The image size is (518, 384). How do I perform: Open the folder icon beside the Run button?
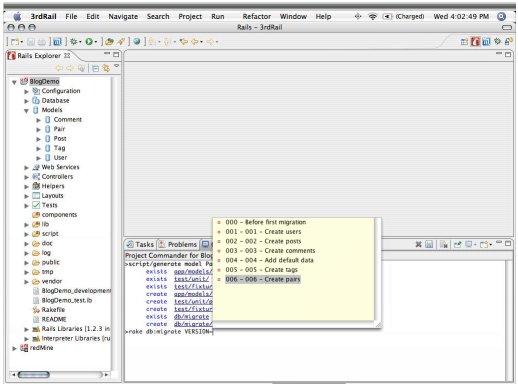click(109, 42)
